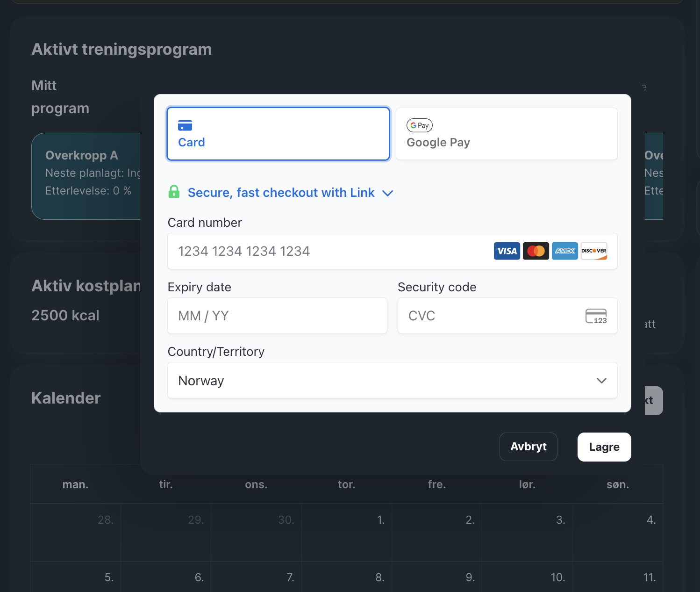
Task: Click the Mastercard logo
Action: [x=536, y=251]
